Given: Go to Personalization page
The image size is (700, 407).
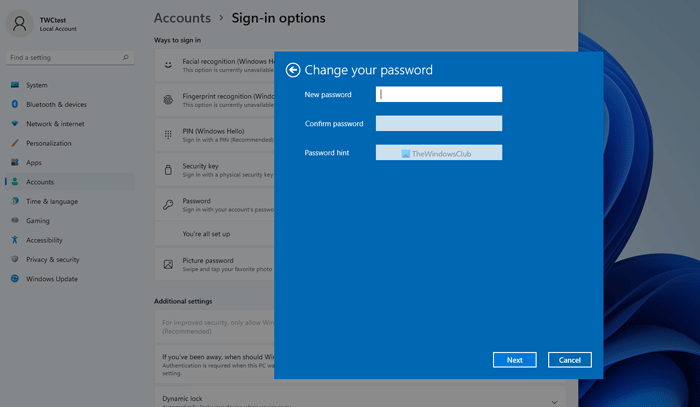Looking at the screenshot, I should [x=49, y=143].
